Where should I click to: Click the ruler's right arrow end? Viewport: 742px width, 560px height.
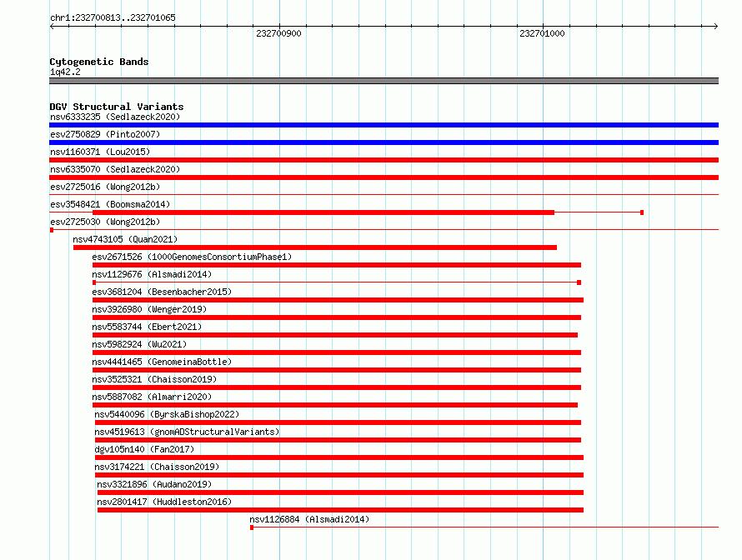pos(716,27)
